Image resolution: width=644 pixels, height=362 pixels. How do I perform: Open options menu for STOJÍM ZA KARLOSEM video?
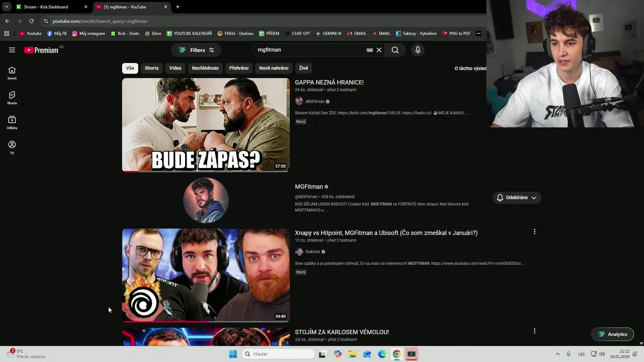pos(534,331)
